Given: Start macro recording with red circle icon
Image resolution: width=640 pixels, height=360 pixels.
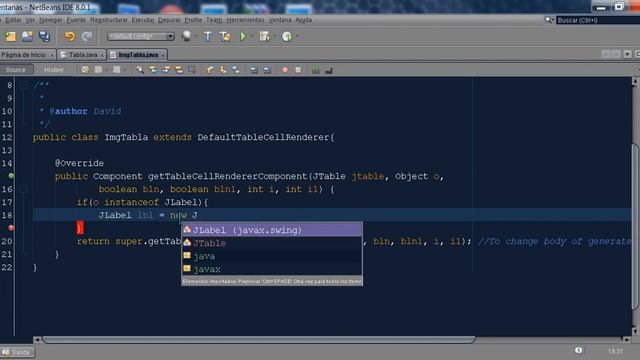Looking at the screenshot, I should [285, 70].
